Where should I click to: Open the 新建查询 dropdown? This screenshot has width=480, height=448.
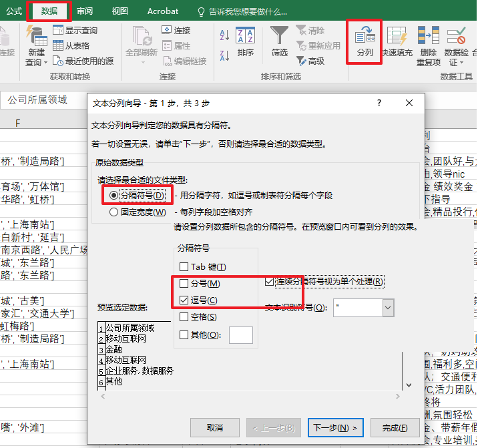tap(37, 46)
